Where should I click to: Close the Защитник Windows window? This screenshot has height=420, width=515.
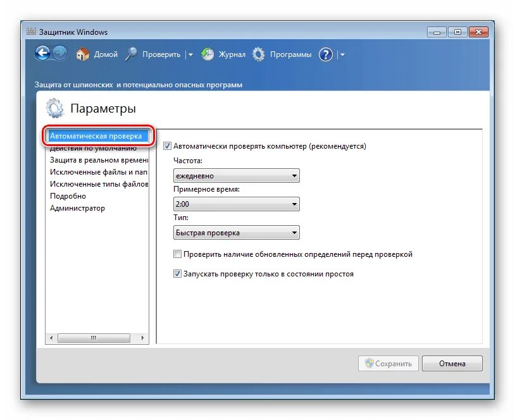pyautogui.click(x=478, y=32)
